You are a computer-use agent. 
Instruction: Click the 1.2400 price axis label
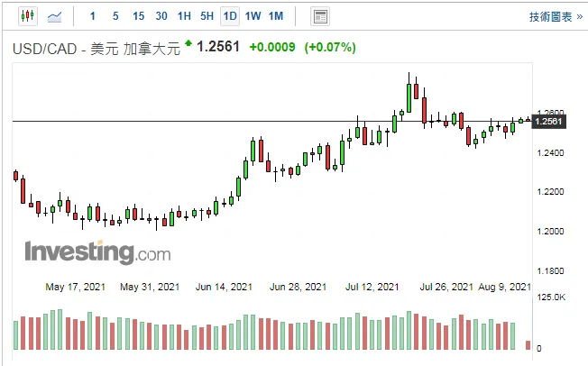550,152
